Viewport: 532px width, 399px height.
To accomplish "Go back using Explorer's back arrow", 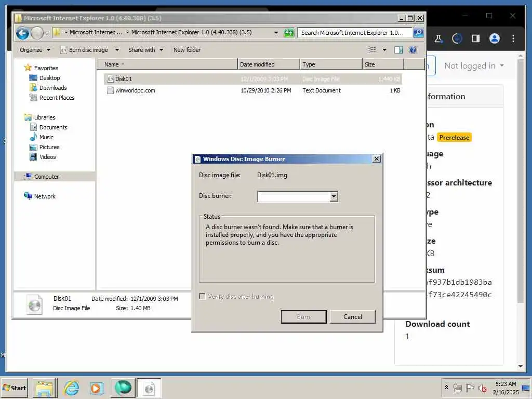I will [22, 33].
